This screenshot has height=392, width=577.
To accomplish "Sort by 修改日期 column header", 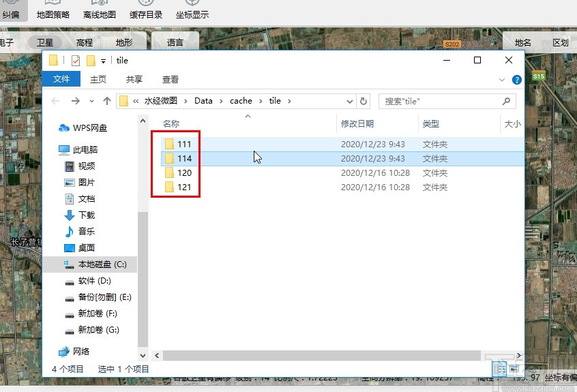I will [x=357, y=123].
